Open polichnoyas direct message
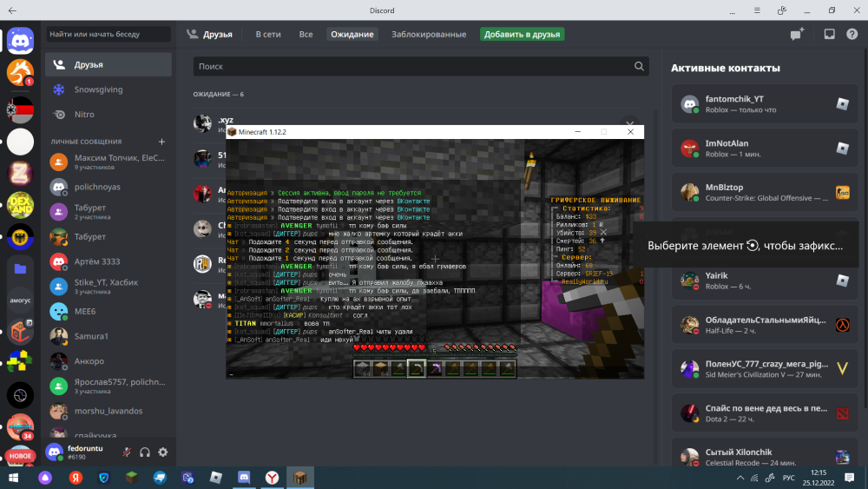 108,188
